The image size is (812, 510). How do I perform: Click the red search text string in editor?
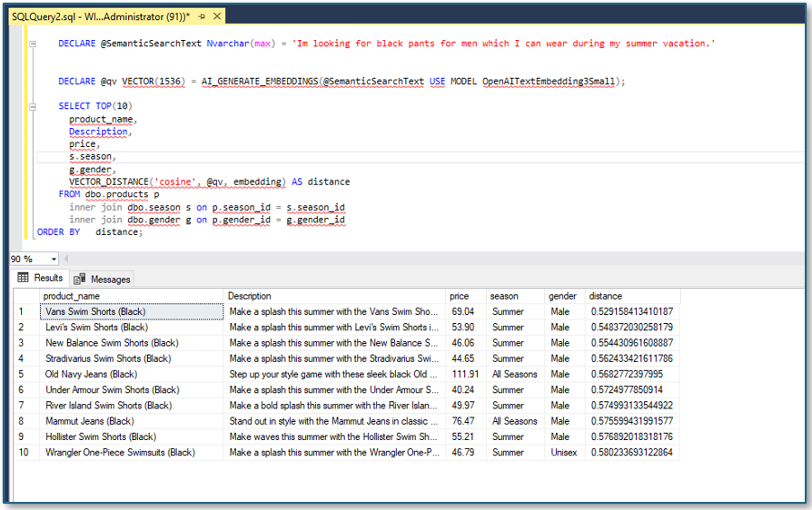tap(504, 44)
